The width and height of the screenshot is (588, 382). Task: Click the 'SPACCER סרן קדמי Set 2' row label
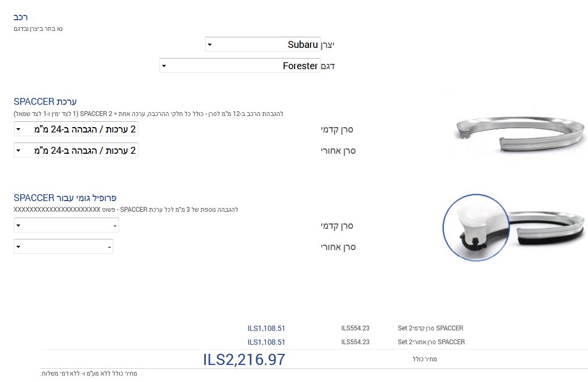click(430, 328)
